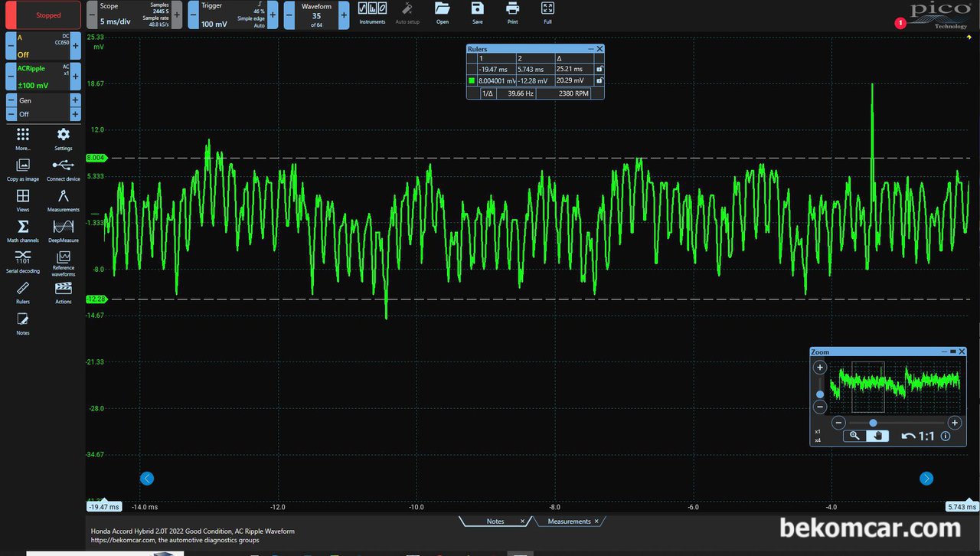
Task: Open the Actions clapperboard tool
Action: tap(64, 292)
